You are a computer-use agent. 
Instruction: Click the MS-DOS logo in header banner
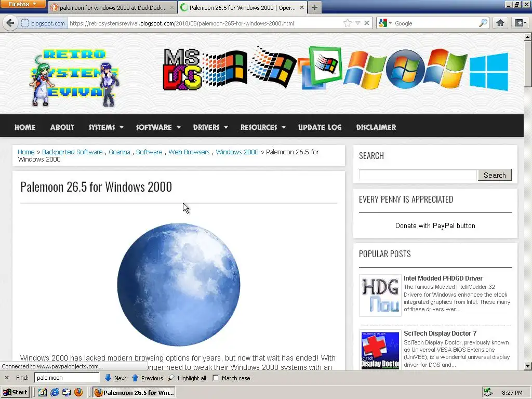(x=182, y=70)
